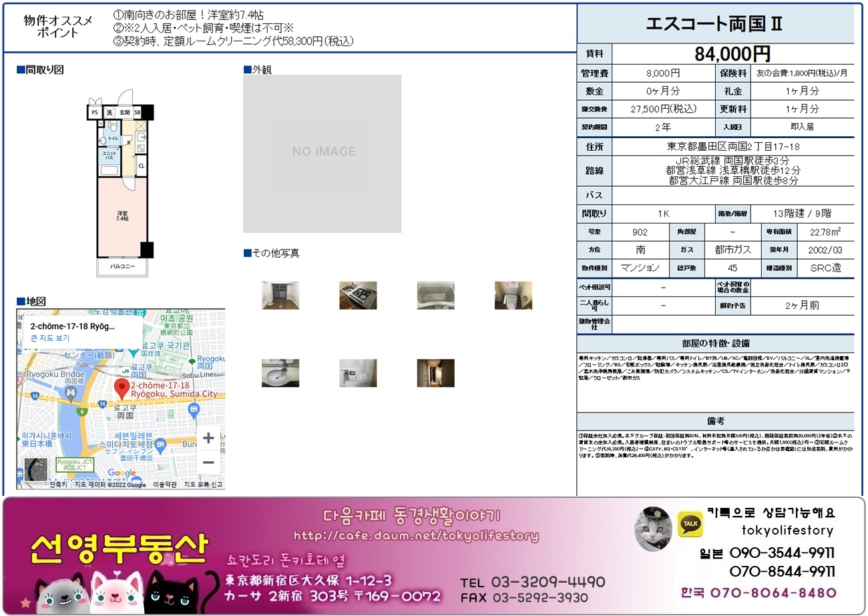Screen dimensions: 868x616
Task: Open the bathtub photo thumbnail
Action: [435, 295]
